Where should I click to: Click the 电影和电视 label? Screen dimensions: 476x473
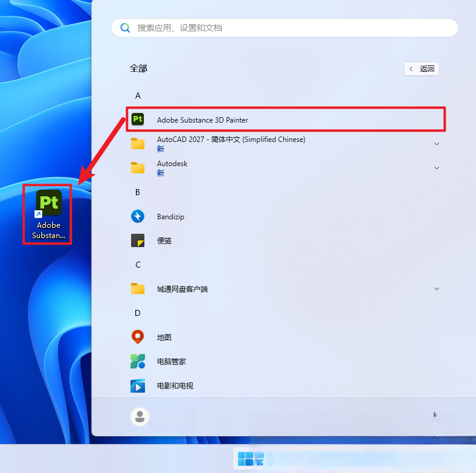point(175,385)
